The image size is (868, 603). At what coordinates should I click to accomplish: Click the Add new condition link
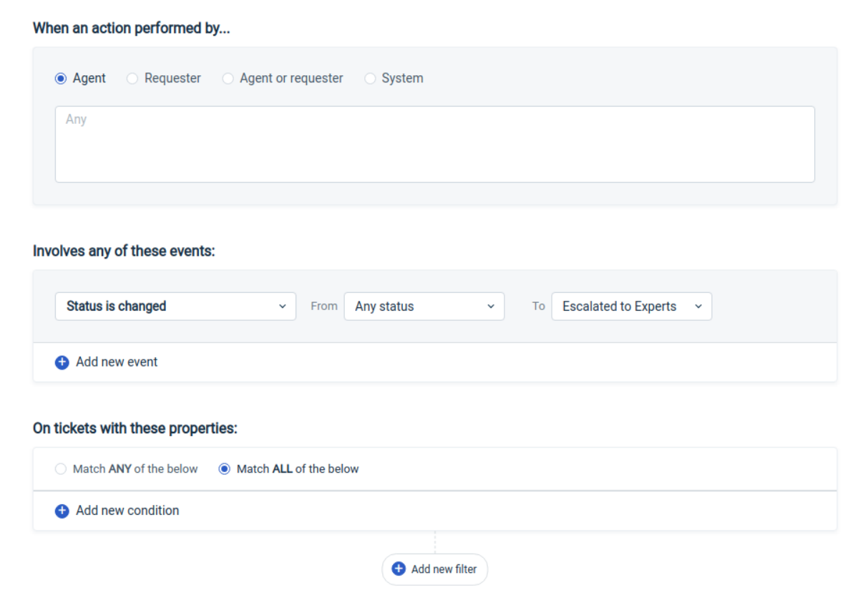(127, 511)
